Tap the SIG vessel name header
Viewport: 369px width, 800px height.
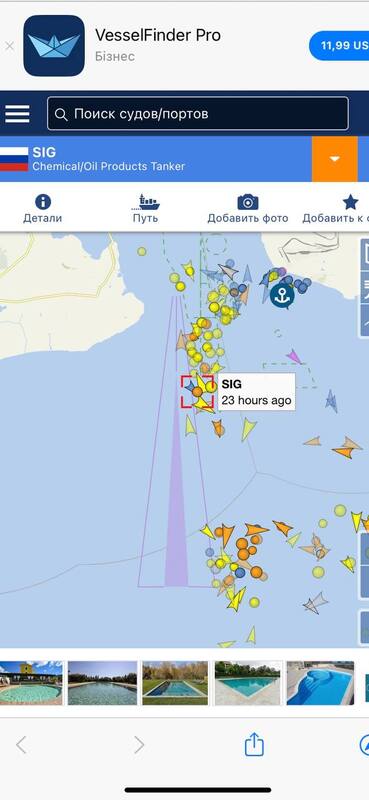pyautogui.click(x=44, y=152)
